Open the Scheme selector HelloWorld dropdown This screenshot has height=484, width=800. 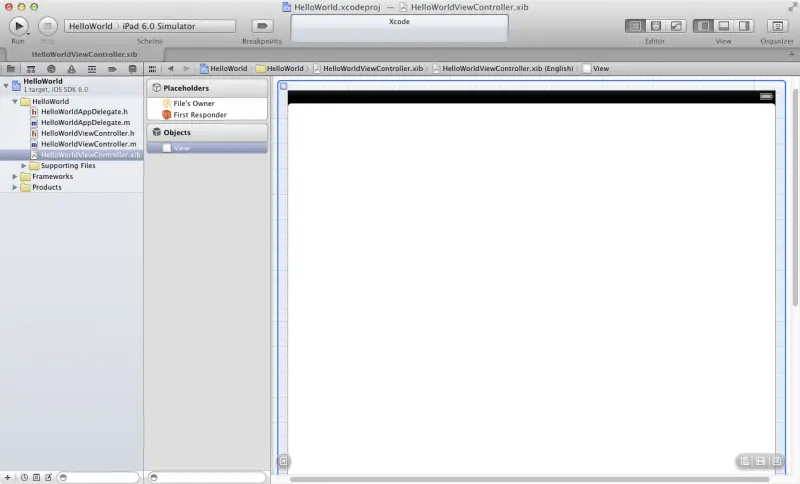(x=91, y=25)
